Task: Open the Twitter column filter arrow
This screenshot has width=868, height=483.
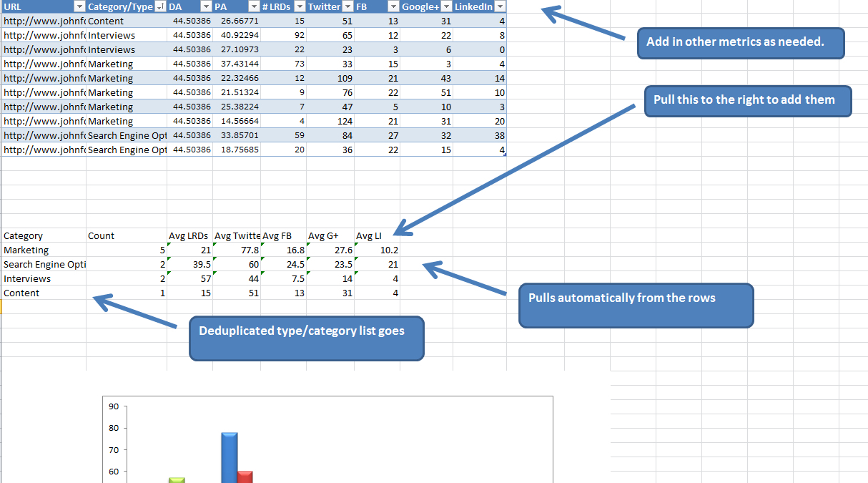Action: [x=346, y=6]
